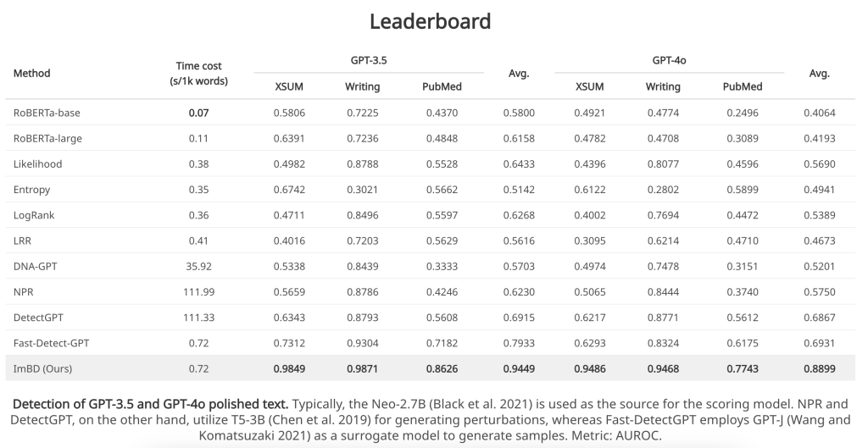Select the LogRank row label
This screenshot has height=448, width=868.
coord(34,215)
